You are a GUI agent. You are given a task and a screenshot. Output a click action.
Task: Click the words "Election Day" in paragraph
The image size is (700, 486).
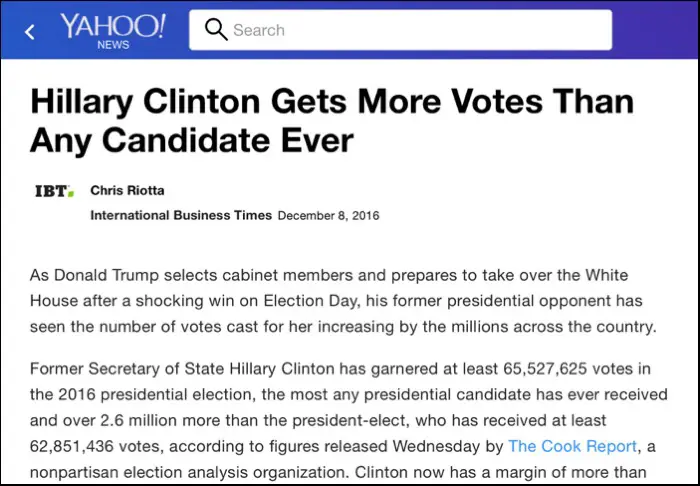click(311, 301)
